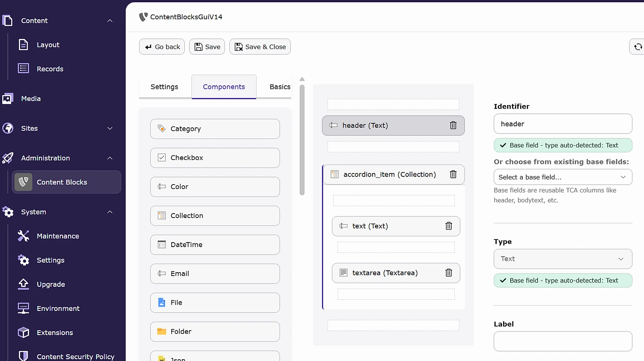Click the Identifier input field

point(563,124)
